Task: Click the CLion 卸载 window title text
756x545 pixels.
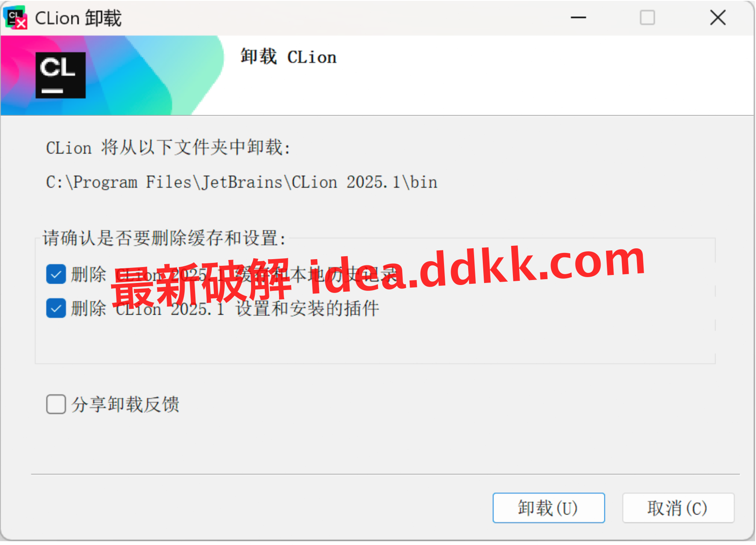Action: (x=78, y=18)
